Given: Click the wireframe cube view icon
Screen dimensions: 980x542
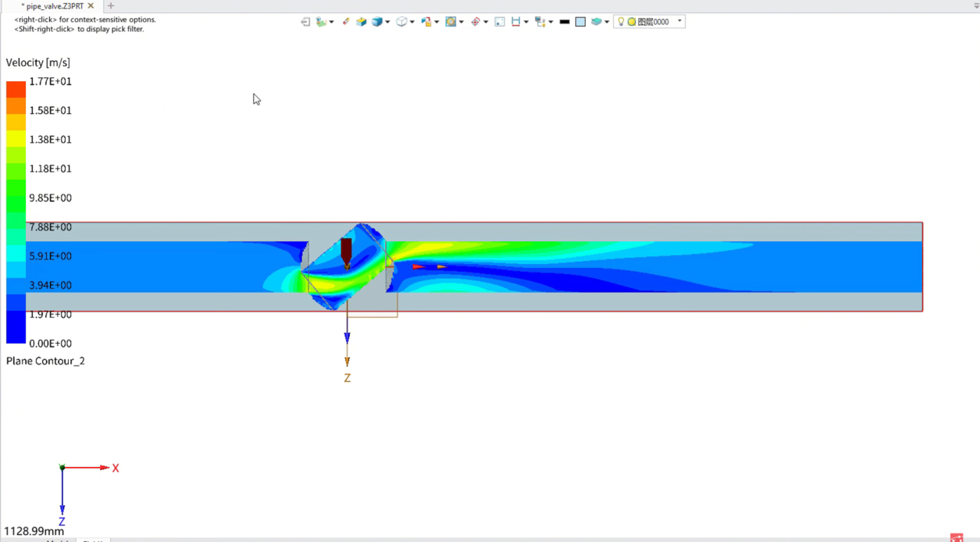Looking at the screenshot, I should click(x=401, y=22).
